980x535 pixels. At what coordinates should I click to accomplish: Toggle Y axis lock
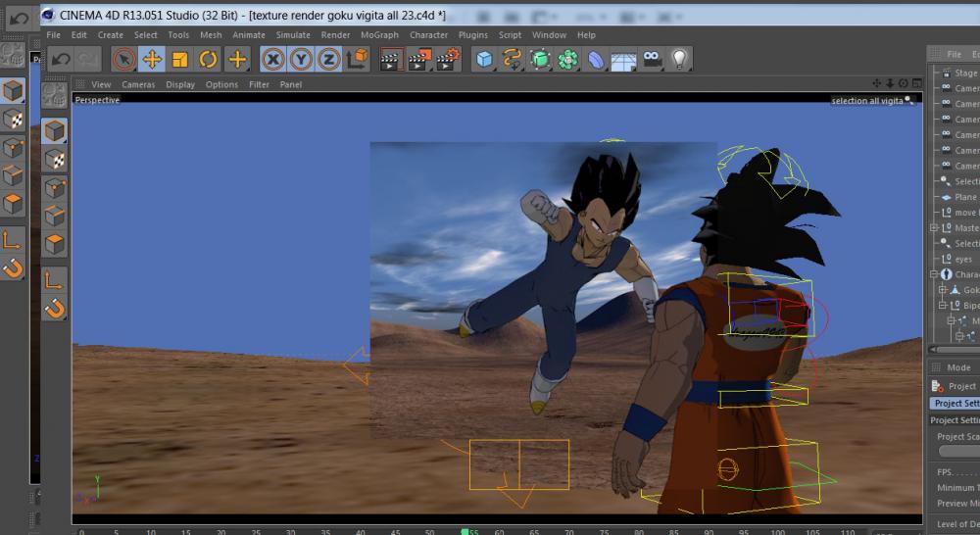pos(301,60)
